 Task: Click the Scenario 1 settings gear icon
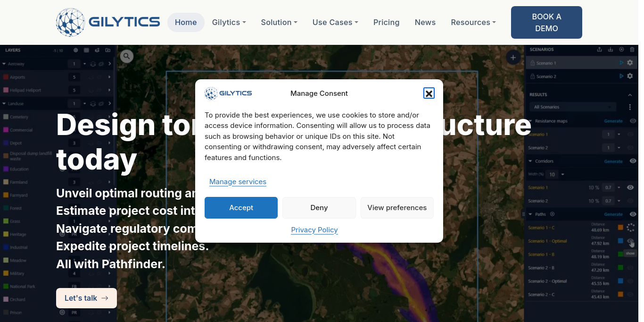click(630, 63)
